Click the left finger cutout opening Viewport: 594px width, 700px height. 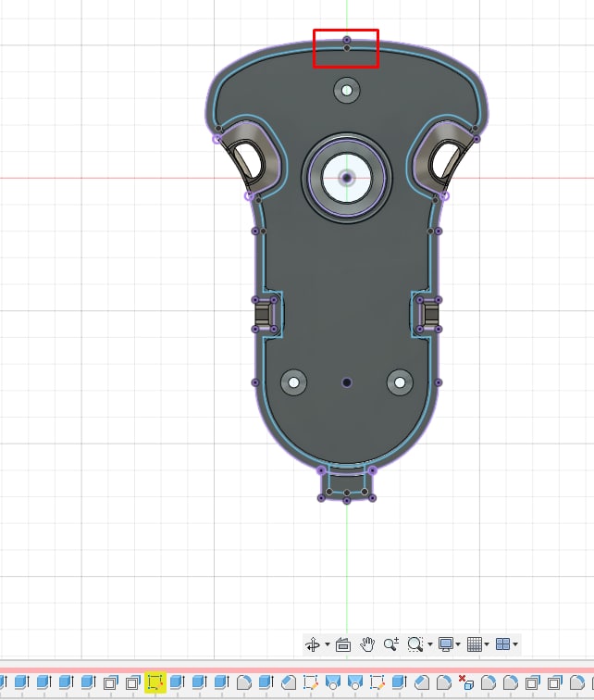point(247,160)
